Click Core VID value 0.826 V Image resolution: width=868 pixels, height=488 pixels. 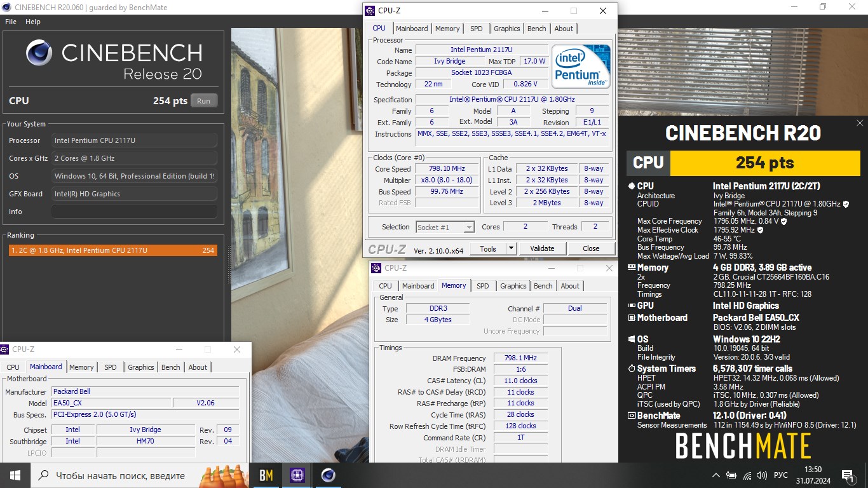[526, 85]
